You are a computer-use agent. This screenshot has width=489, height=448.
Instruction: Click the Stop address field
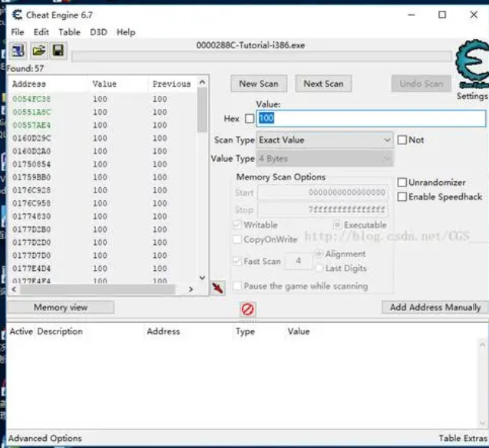pyautogui.click(x=323, y=209)
